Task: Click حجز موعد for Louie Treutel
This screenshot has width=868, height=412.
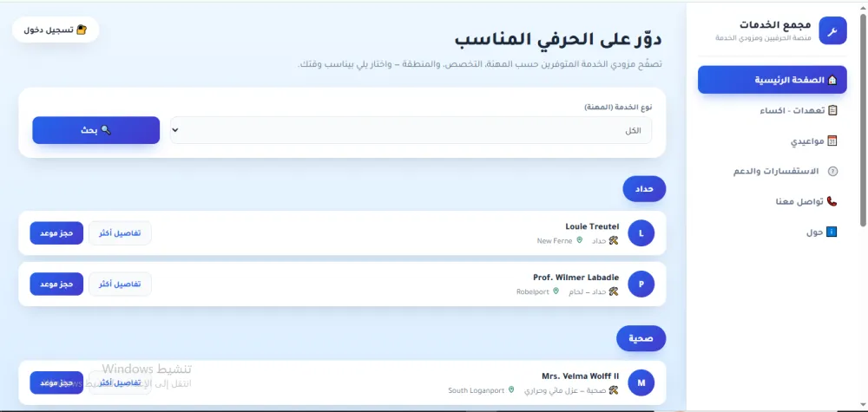Action: tap(56, 233)
